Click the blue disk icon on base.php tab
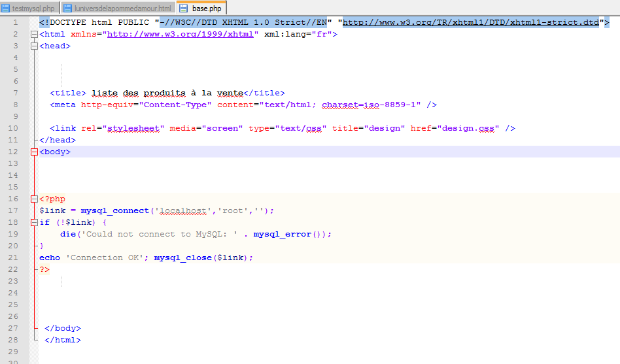The height and width of the screenshot is (364, 620). click(x=183, y=8)
